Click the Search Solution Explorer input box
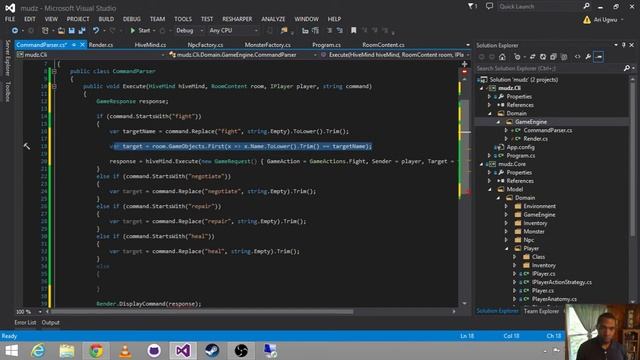 pyautogui.click(x=549, y=68)
